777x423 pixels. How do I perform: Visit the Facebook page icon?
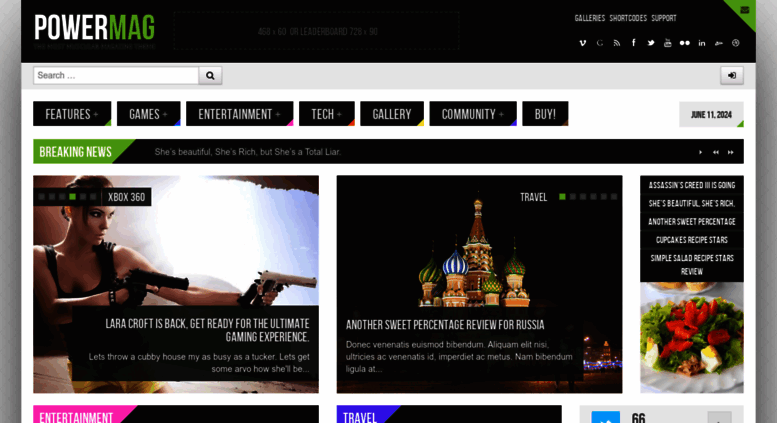(x=633, y=43)
